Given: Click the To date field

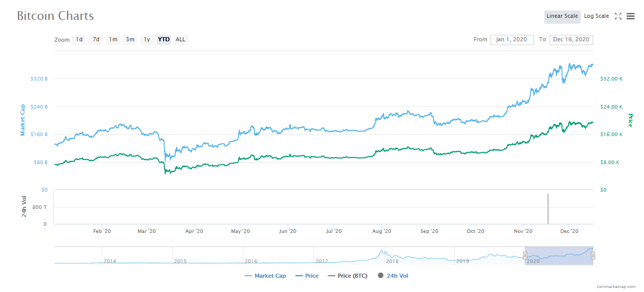Looking at the screenshot, I should point(571,40).
